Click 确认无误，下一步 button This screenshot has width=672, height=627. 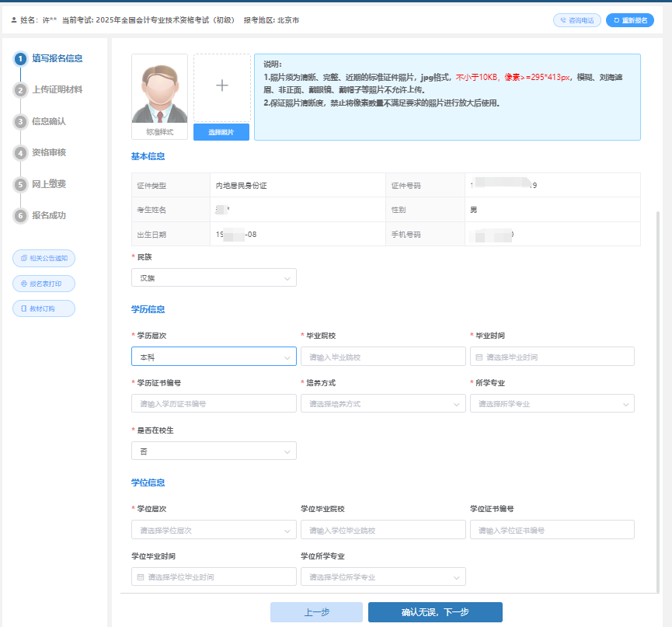(x=435, y=612)
